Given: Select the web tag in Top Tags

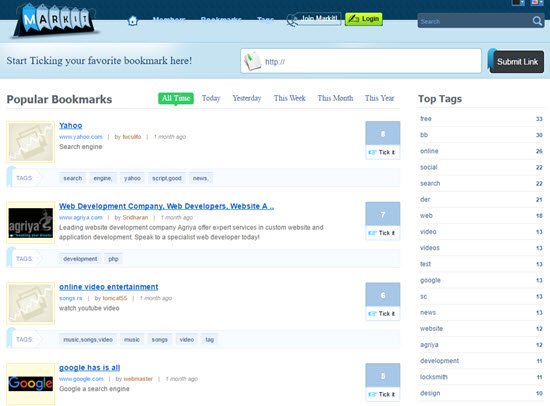Looking at the screenshot, I should coord(427,215).
